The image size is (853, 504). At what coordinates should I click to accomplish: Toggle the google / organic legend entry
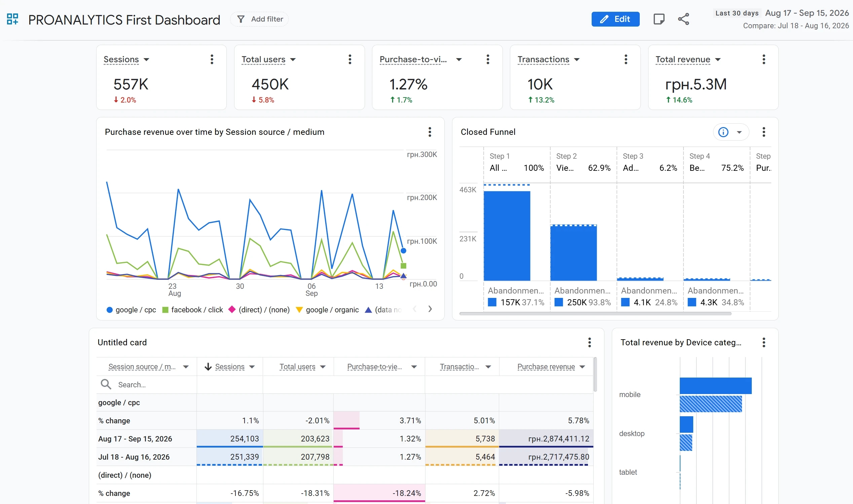click(x=327, y=310)
